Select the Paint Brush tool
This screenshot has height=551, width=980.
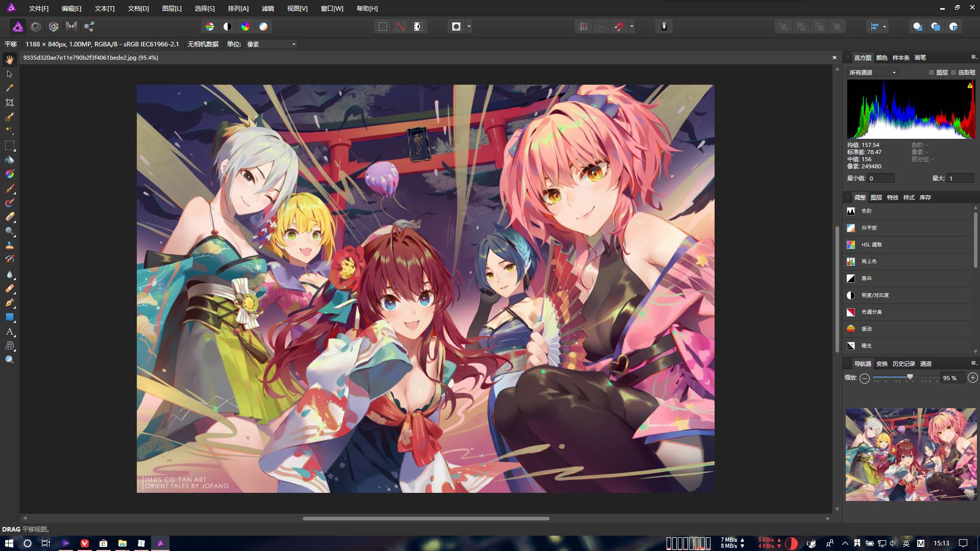click(9, 189)
